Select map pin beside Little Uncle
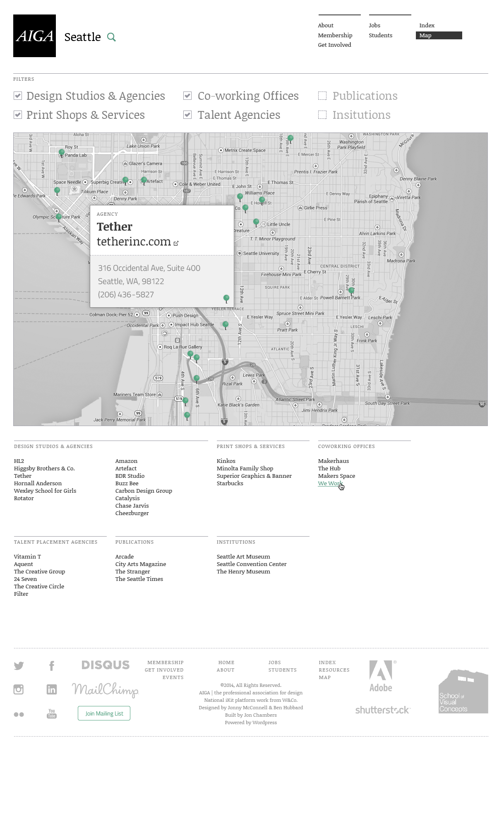 coord(256,223)
